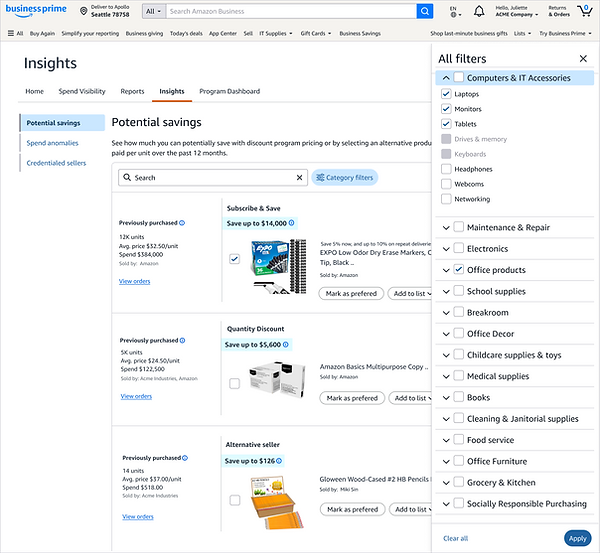Open the EXPO markers product image
Screen dimensions: 600x553
[x=279, y=266]
